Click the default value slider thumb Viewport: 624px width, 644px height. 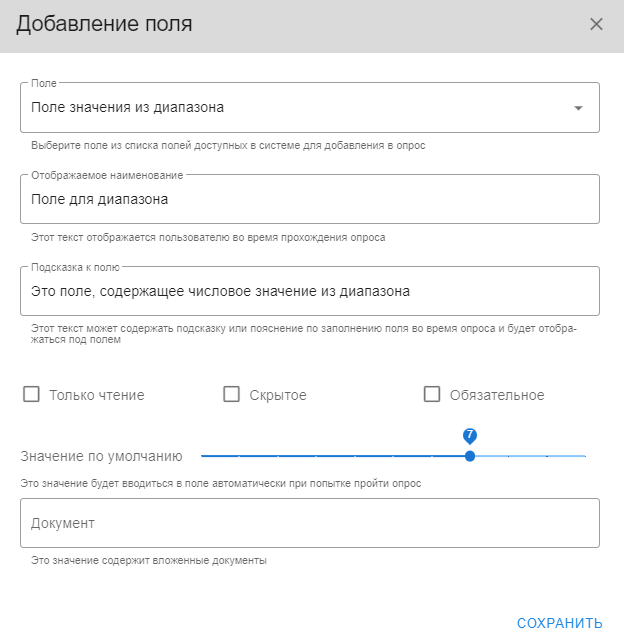tap(470, 456)
